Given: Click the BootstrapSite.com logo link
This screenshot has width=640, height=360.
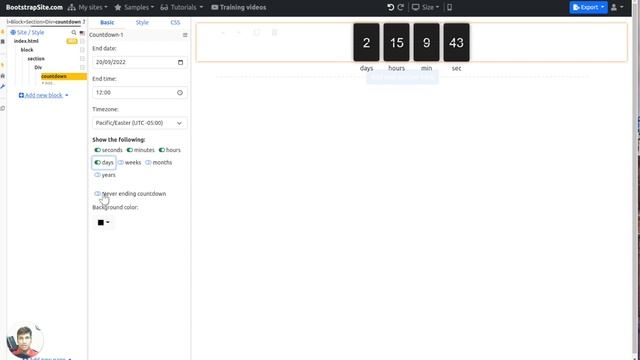Looking at the screenshot, I should pyautogui.click(x=34, y=7).
